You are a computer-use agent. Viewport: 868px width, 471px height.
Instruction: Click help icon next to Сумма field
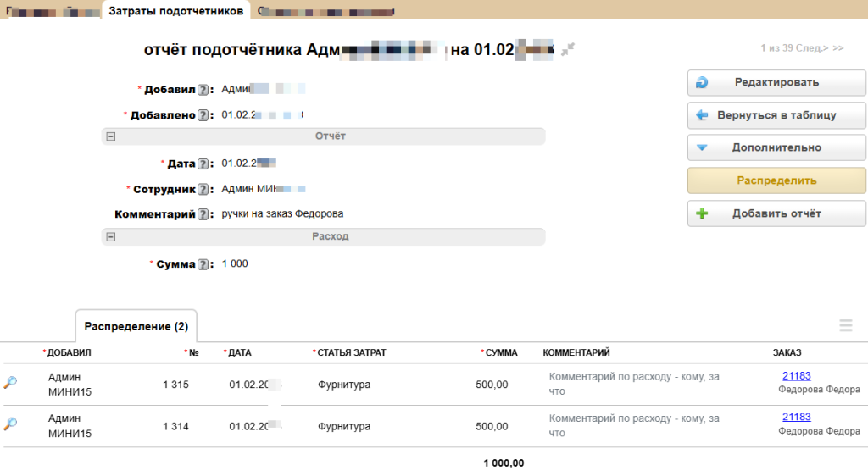coord(203,264)
